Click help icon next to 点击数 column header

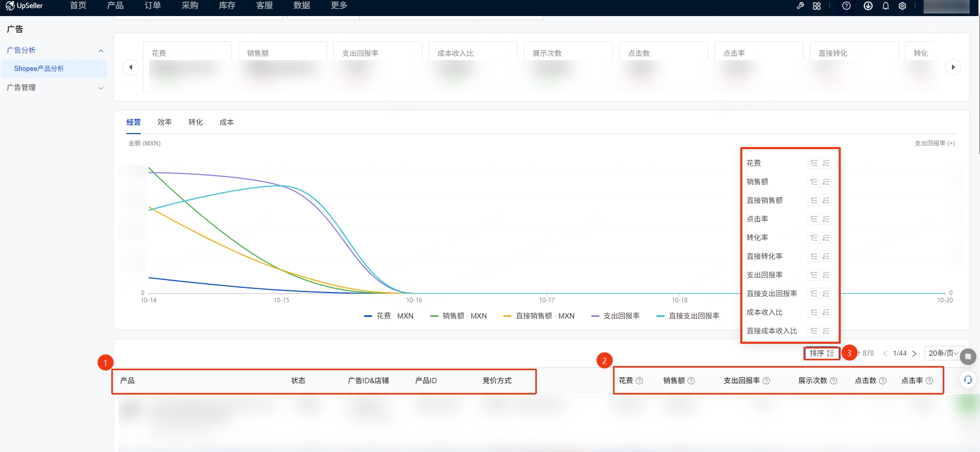click(x=883, y=381)
